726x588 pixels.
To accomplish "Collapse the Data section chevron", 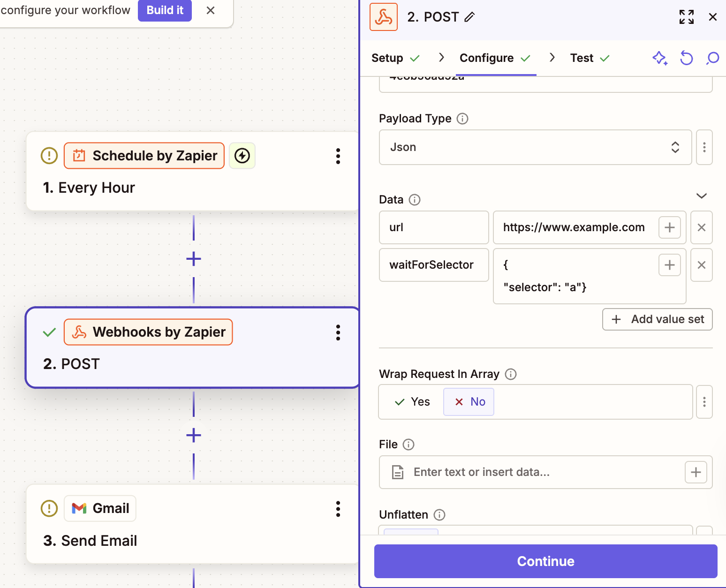I will click(x=701, y=196).
